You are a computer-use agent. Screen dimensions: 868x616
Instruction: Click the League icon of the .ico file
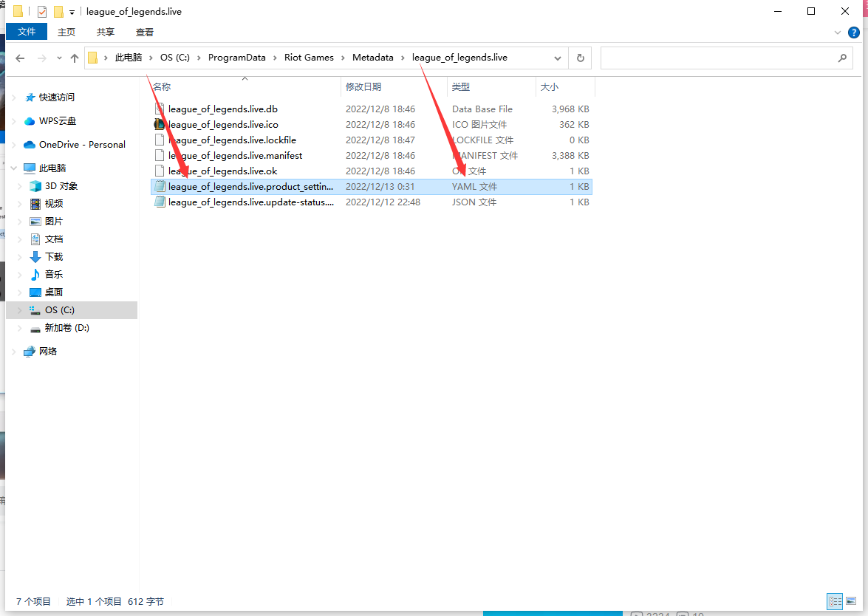160,125
